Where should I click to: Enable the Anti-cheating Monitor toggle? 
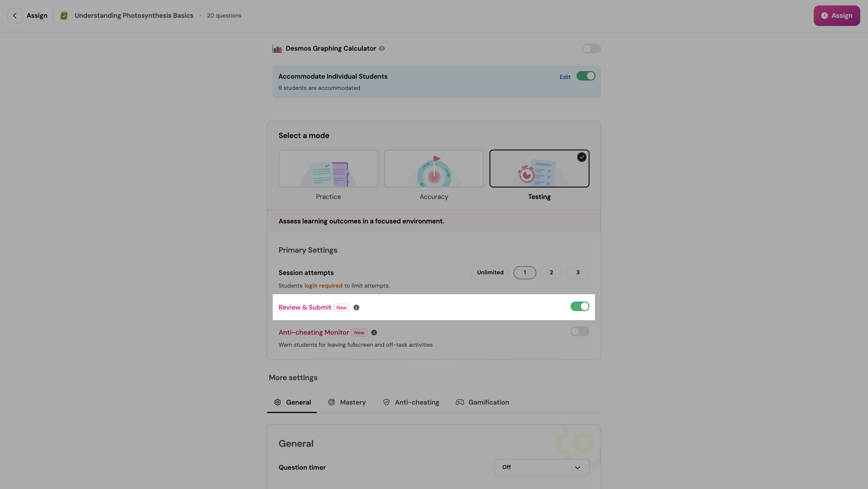580,331
